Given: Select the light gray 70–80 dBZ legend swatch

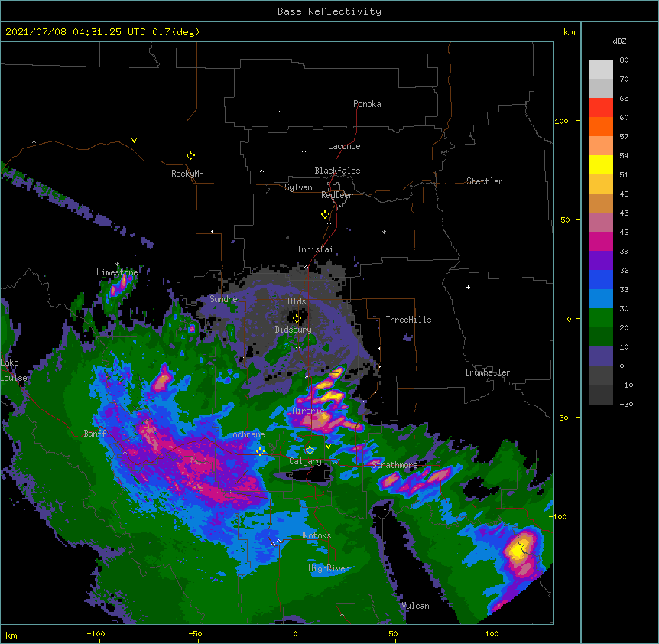Looking at the screenshot, I should click(x=601, y=70).
